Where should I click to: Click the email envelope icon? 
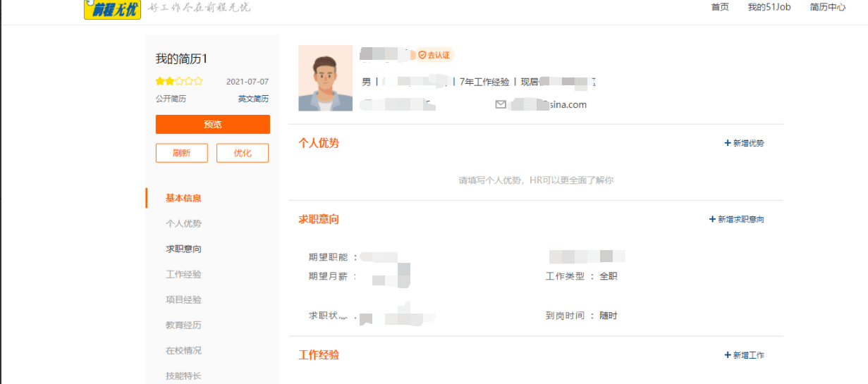click(x=501, y=104)
